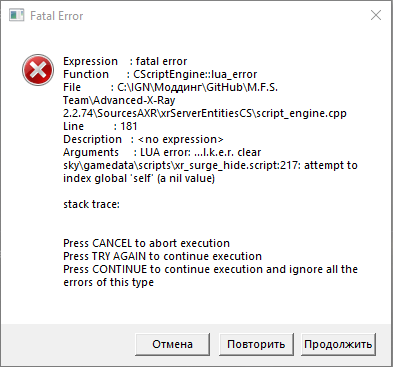The height and width of the screenshot is (367, 393).
Task: Click the application icon in title bar
Action: click(16, 15)
